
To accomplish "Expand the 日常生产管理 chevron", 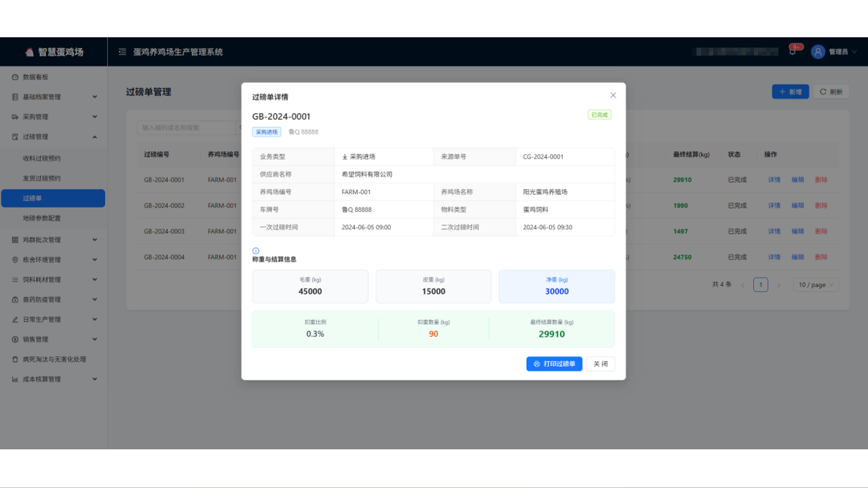I will click(95, 320).
